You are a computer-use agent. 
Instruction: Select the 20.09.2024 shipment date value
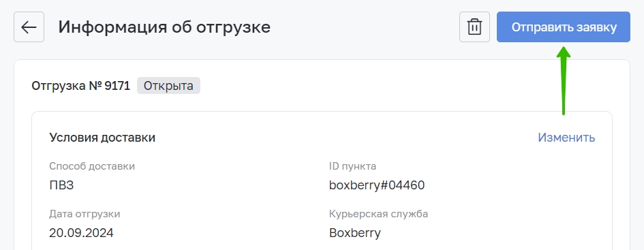(x=81, y=233)
